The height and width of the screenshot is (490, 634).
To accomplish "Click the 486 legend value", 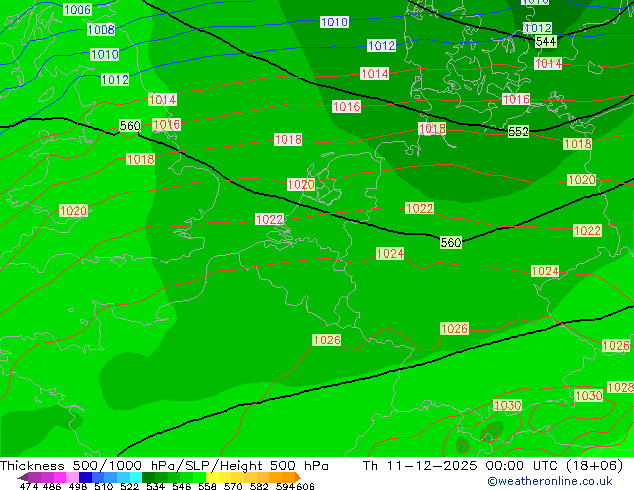I will coord(52,486).
